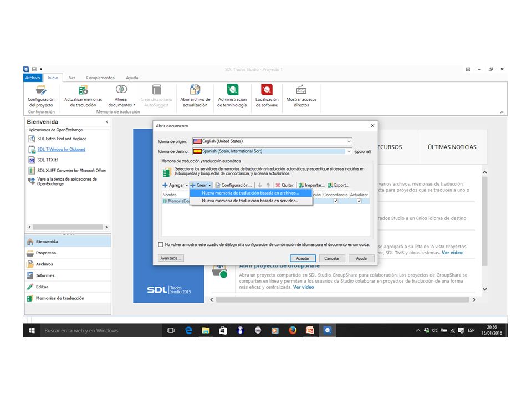Click scroll right arrow in Bienvenida pane

[106, 227]
